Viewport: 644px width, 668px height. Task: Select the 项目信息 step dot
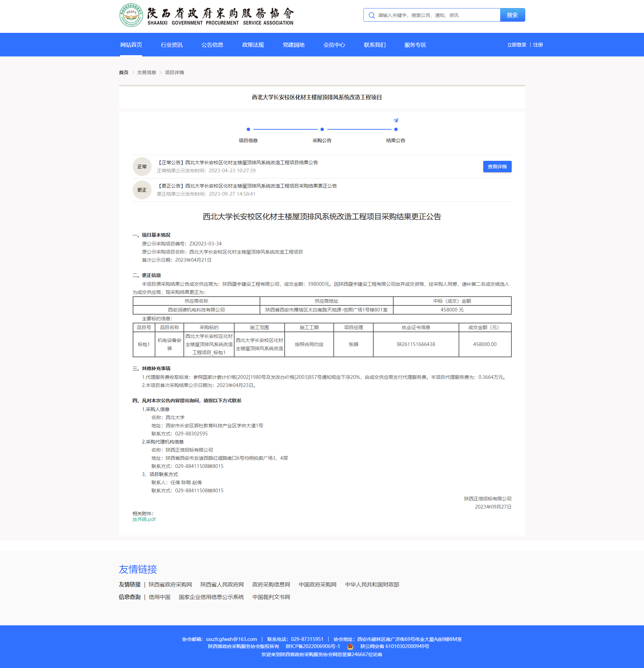click(248, 130)
